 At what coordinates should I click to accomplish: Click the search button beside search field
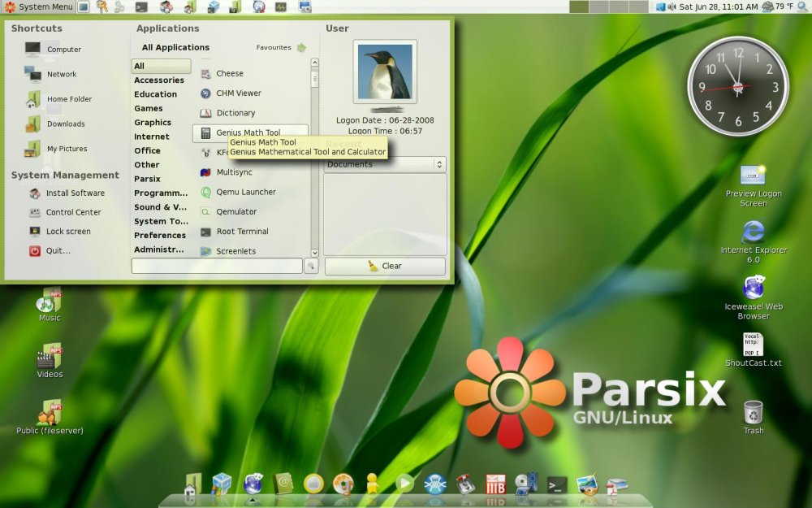(311, 266)
